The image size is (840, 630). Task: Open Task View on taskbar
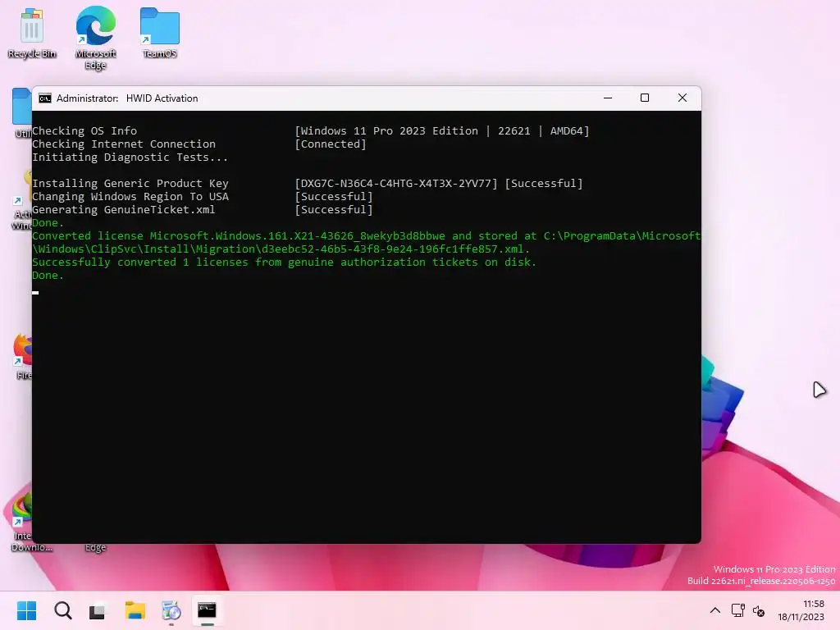(x=98, y=610)
